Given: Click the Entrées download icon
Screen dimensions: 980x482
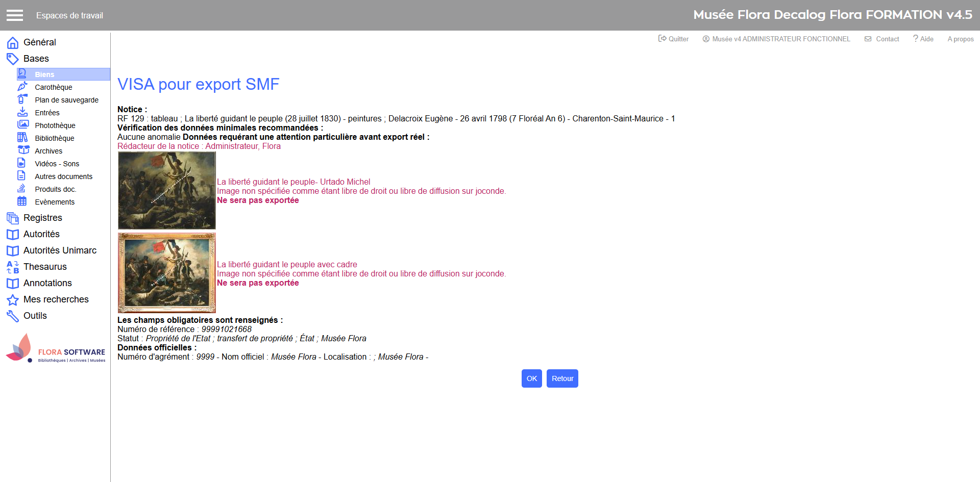Looking at the screenshot, I should point(22,112).
